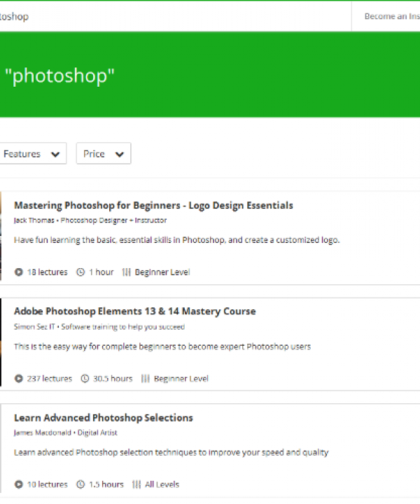The width and height of the screenshot is (420, 504).
Task: Click the play icon beside 237 lectures
Action: point(19,379)
